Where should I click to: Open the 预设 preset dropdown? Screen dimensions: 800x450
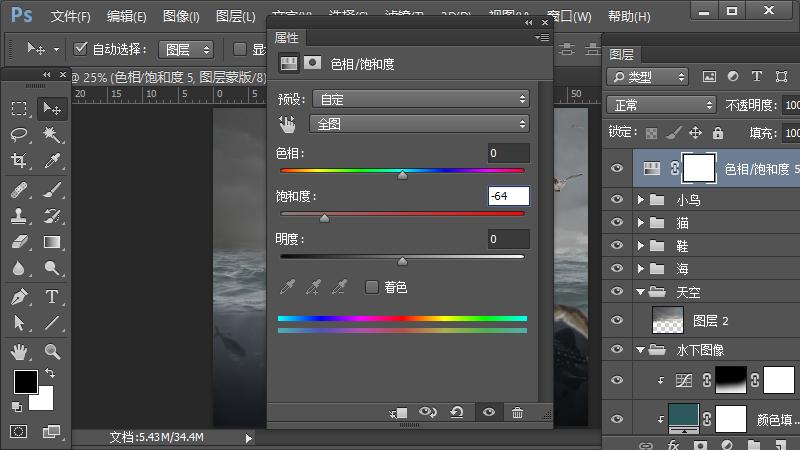click(420, 99)
